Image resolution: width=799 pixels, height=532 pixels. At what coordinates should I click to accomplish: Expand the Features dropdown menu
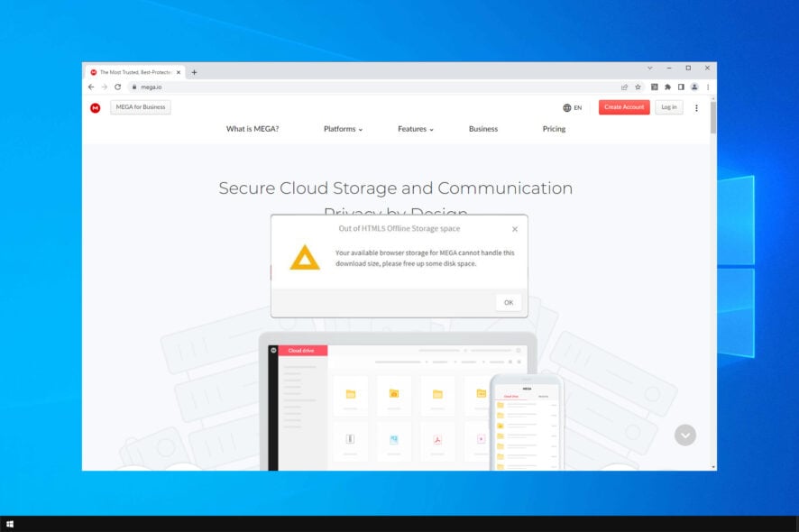click(416, 129)
